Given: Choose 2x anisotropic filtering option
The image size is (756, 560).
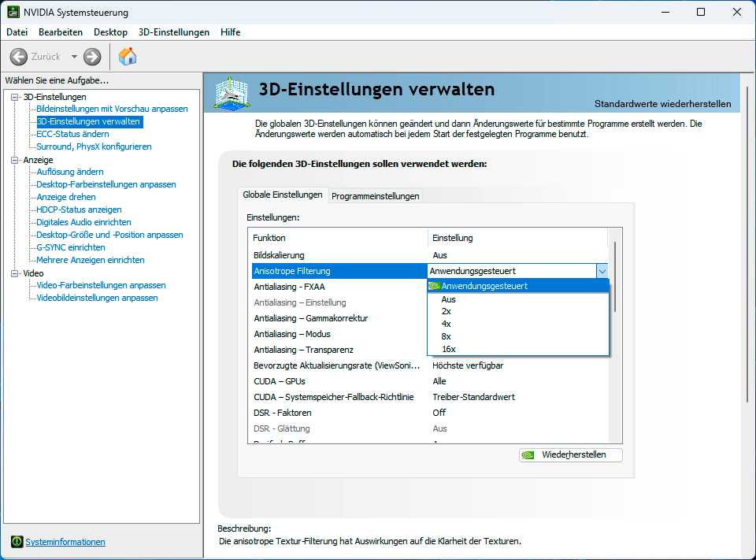Looking at the screenshot, I should coord(518,312).
